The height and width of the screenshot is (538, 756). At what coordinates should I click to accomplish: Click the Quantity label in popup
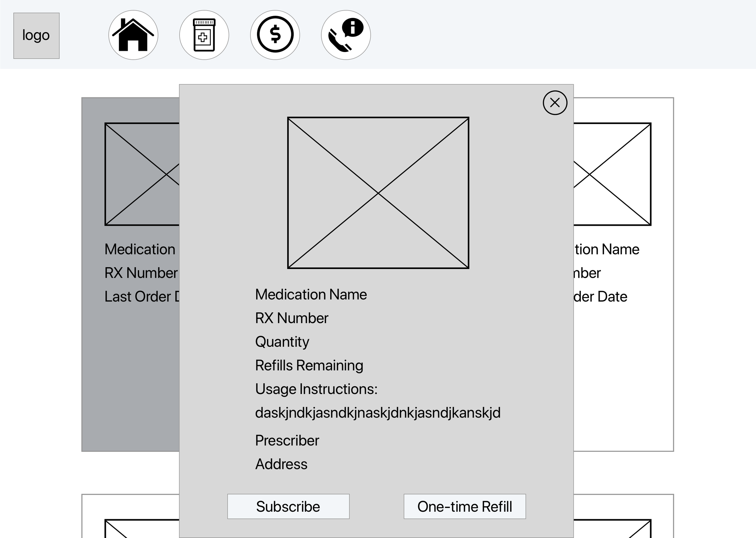tap(282, 342)
